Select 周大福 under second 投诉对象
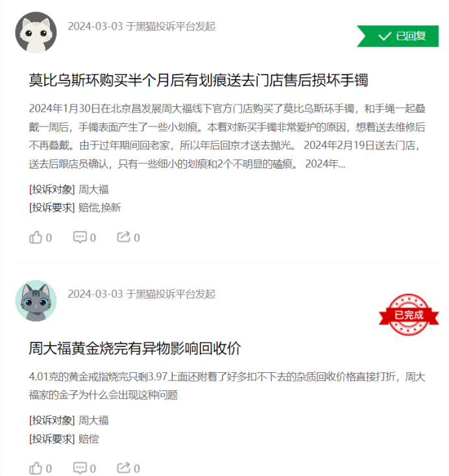This screenshot has height=476, width=449. 93,420
